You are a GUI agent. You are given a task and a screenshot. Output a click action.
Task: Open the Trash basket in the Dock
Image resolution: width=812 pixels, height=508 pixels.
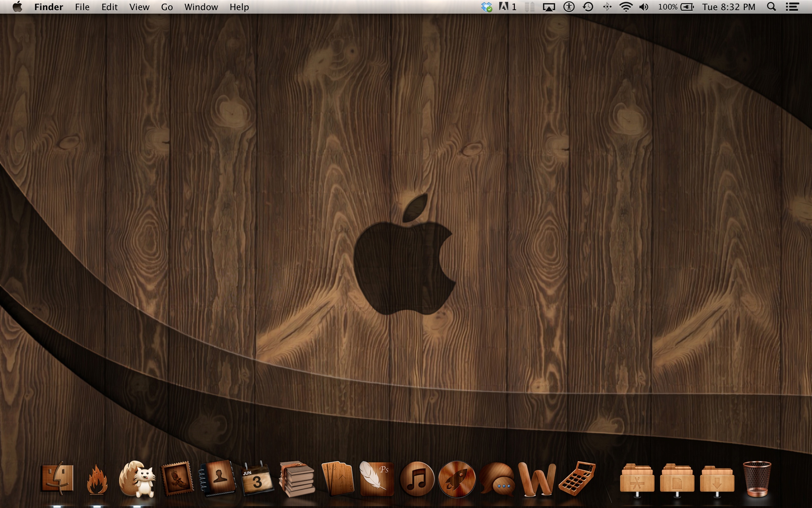[757, 479]
